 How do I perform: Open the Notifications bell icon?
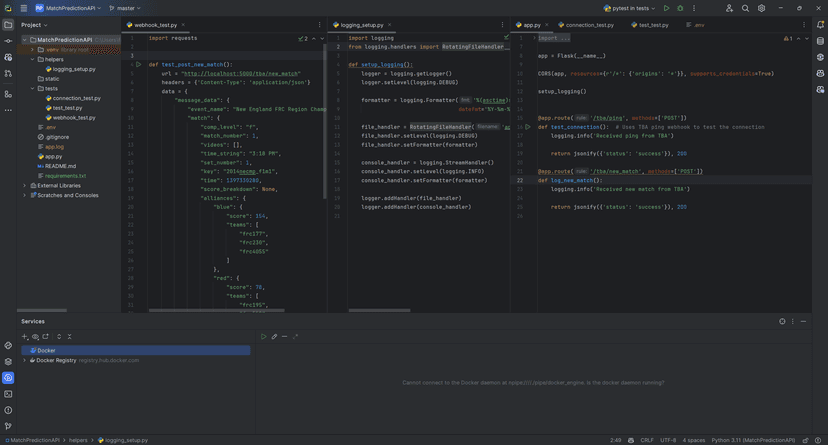tap(820, 25)
